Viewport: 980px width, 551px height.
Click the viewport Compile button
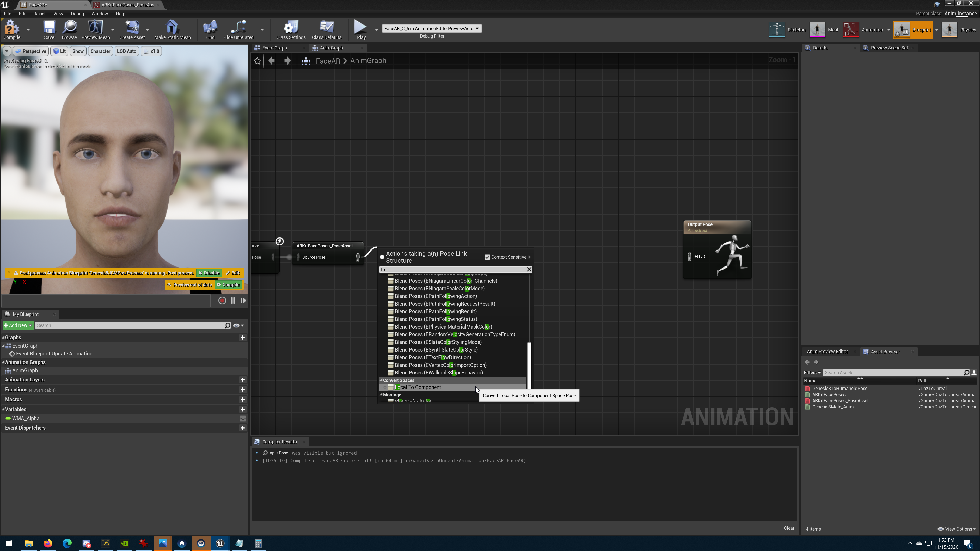(x=228, y=285)
